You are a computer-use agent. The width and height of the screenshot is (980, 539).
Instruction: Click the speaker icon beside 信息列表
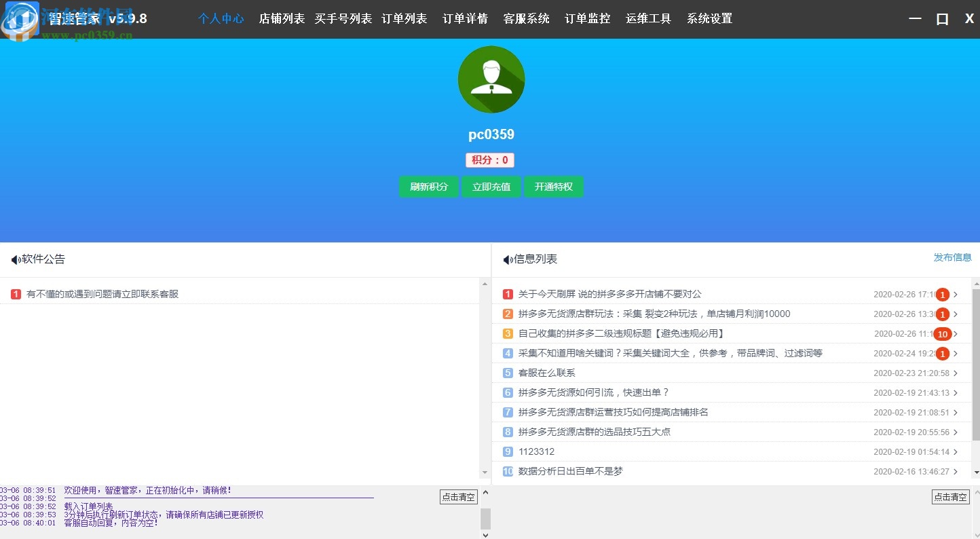coord(506,259)
